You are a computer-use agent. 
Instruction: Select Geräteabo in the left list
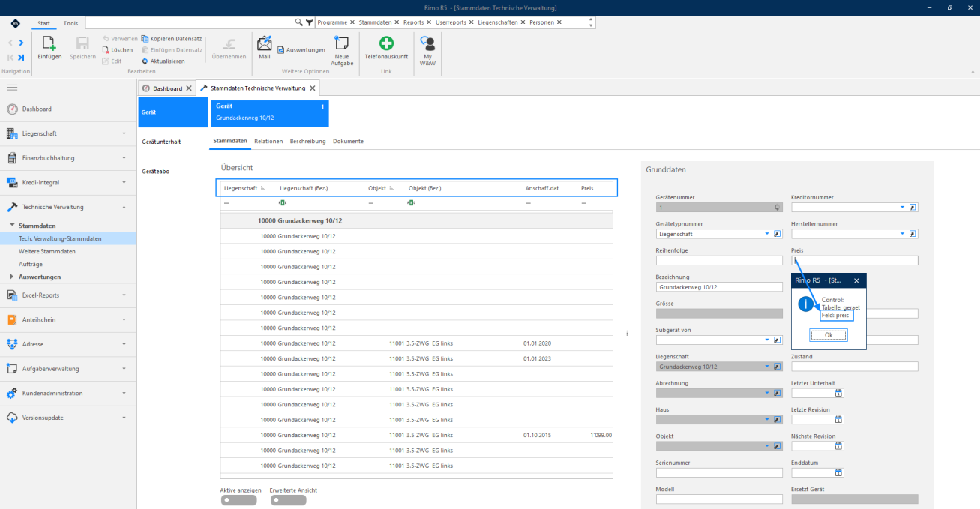[x=155, y=172]
